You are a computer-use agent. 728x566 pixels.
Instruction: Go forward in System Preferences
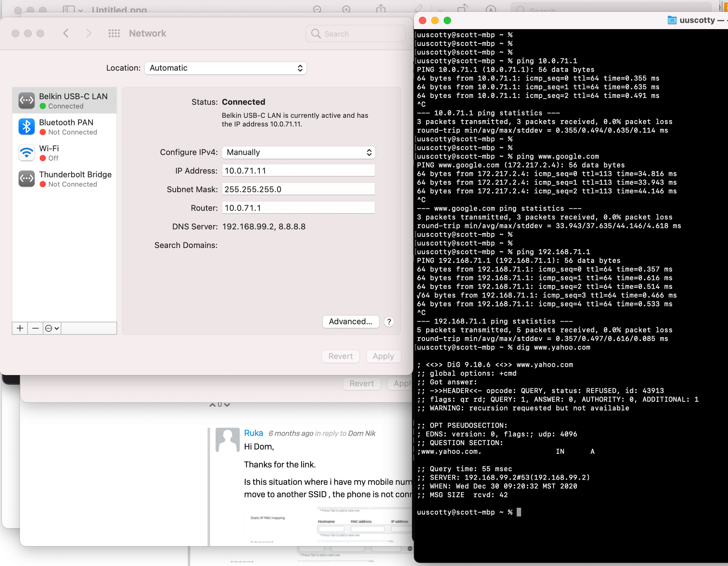(x=88, y=34)
